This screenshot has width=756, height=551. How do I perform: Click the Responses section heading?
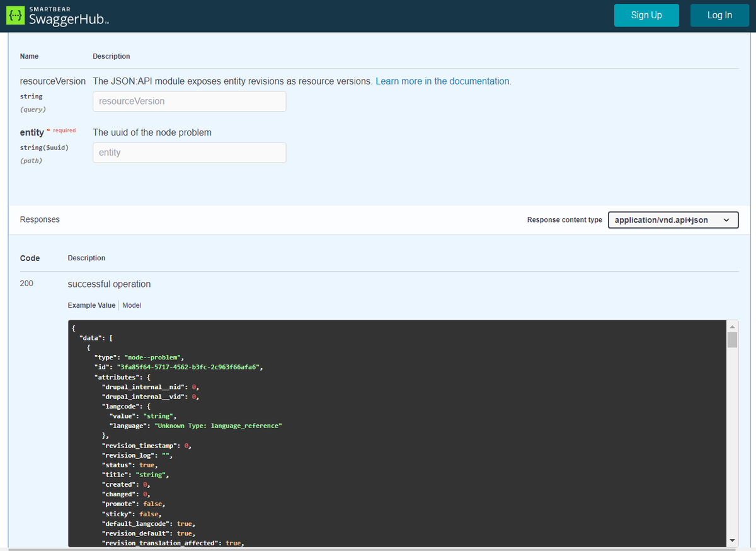click(40, 219)
